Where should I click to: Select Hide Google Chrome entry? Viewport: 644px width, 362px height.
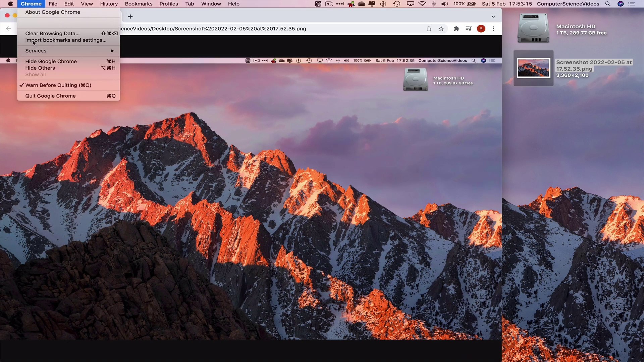[51, 61]
